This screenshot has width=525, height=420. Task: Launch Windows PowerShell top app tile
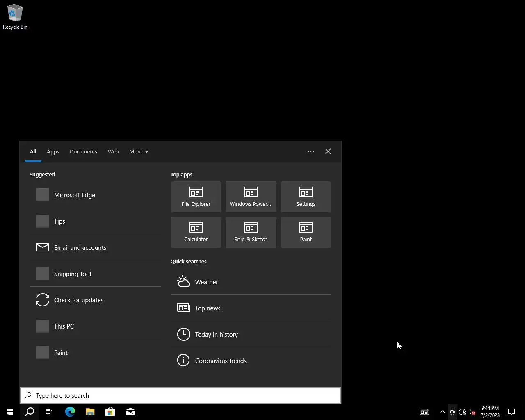pos(251,197)
